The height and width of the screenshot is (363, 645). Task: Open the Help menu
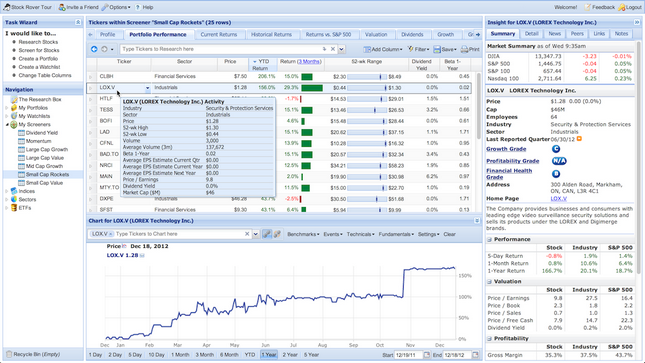point(144,7)
